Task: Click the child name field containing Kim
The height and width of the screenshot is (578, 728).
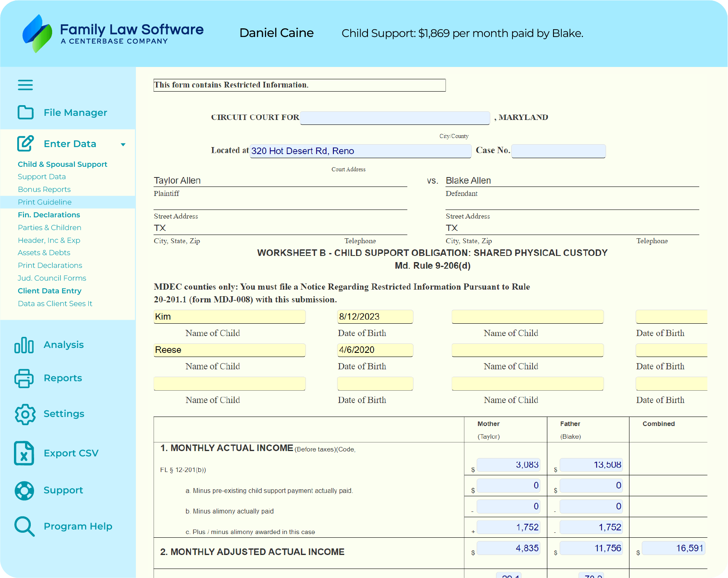Action: (230, 317)
